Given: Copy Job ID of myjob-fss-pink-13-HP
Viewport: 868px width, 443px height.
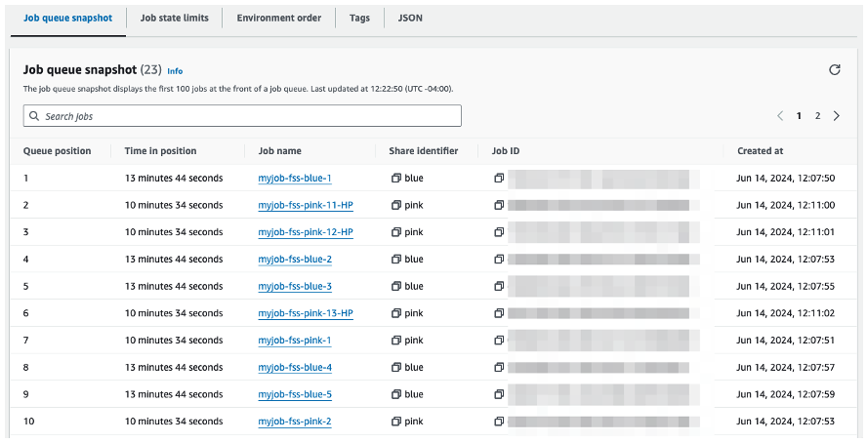Looking at the screenshot, I should pos(499,313).
